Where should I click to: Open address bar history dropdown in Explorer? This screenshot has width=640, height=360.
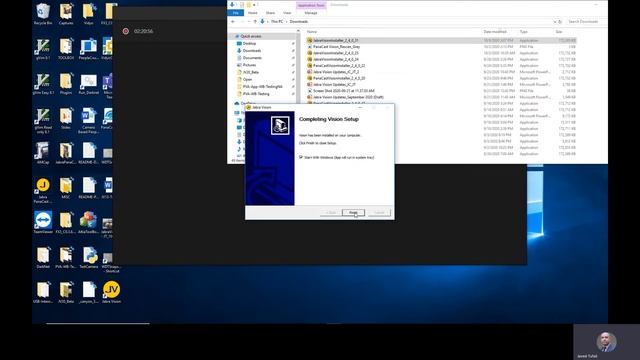click(554, 22)
